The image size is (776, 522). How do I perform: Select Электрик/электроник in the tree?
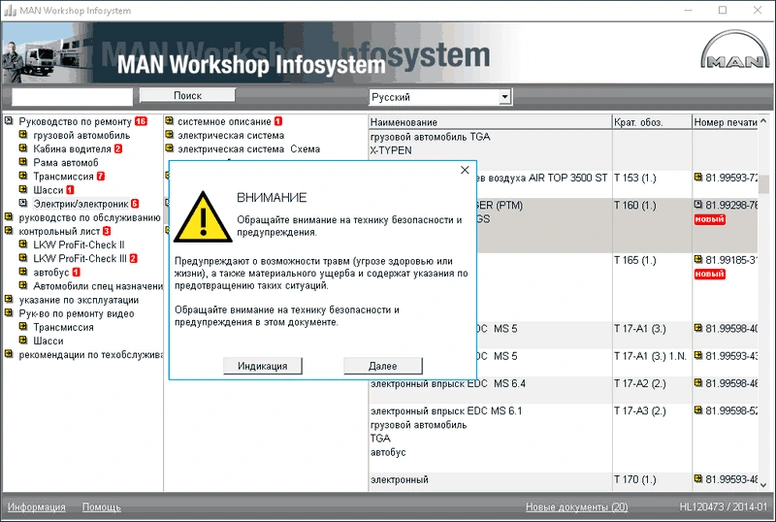click(81, 203)
